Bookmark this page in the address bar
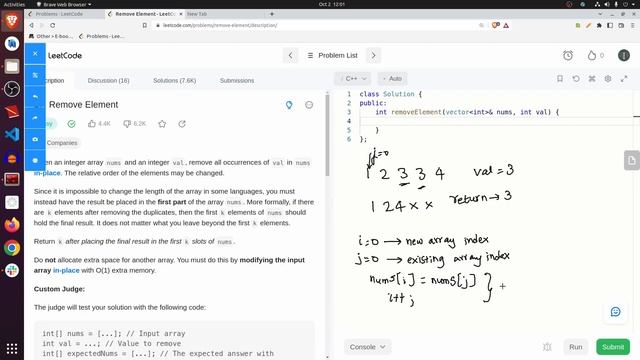Screen dimensions: 640x360 pos(144,25)
